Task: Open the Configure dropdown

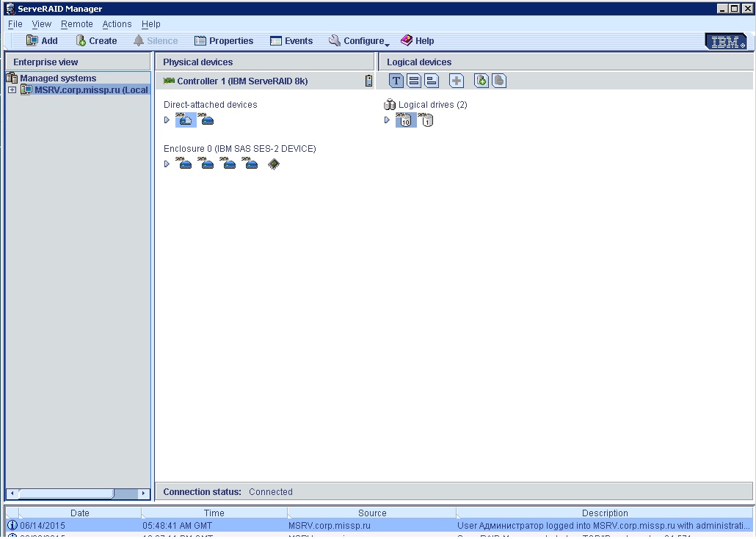Action: tap(359, 41)
